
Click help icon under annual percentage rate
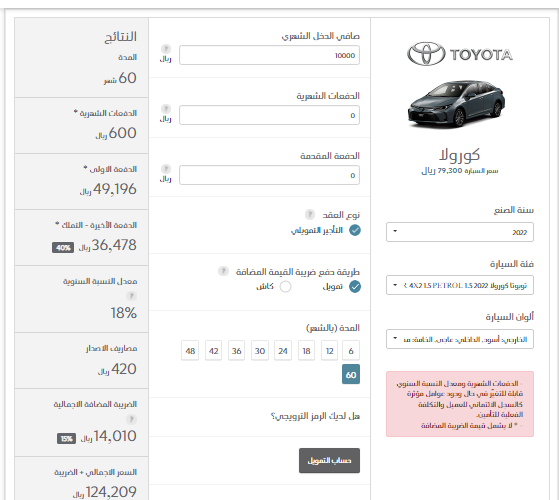pyautogui.click(x=131, y=296)
